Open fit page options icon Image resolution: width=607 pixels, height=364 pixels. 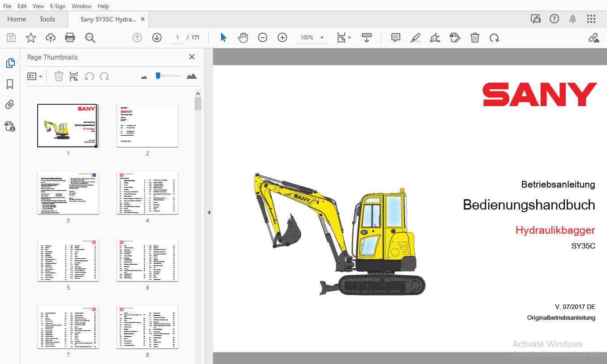pos(343,38)
